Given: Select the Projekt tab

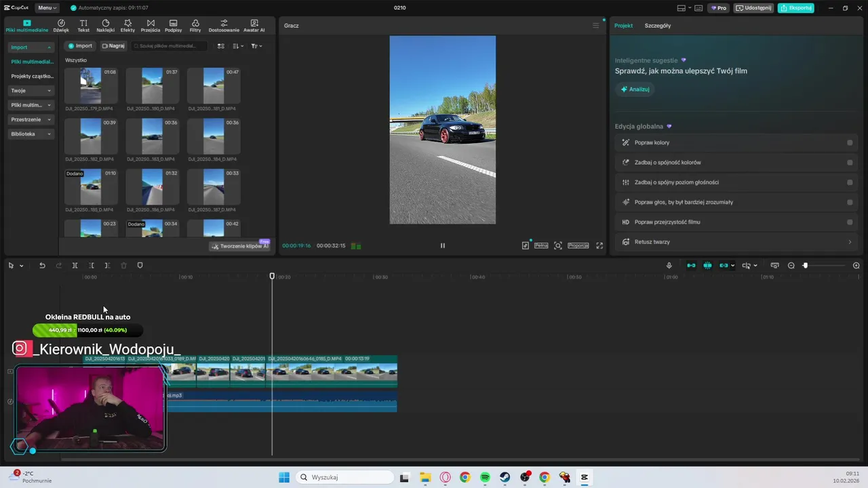Looking at the screenshot, I should coord(623,26).
